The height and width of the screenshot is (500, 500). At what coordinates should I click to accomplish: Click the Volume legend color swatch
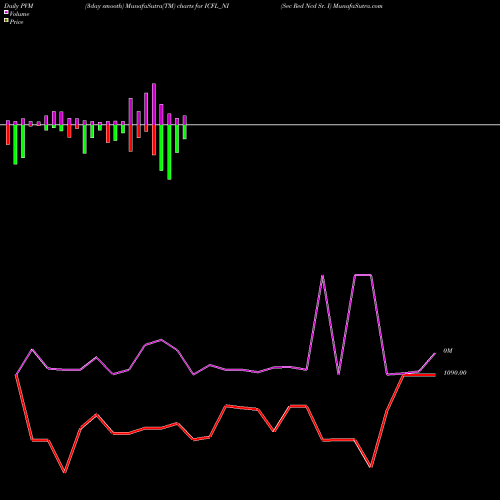(6, 12)
